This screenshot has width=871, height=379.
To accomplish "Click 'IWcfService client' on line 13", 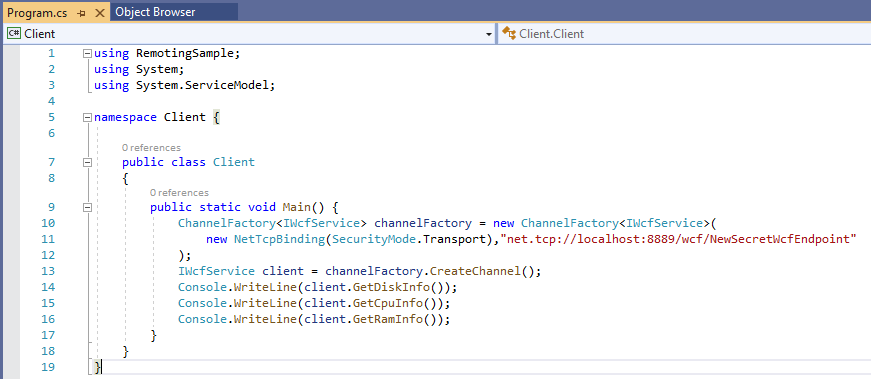I will click(x=241, y=271).
